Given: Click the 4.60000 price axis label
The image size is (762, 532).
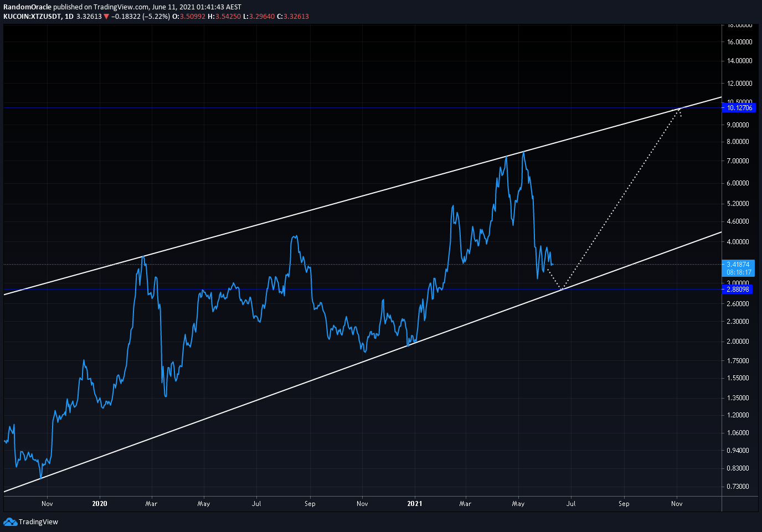Looking at the screenshot, I should (738, 221).
